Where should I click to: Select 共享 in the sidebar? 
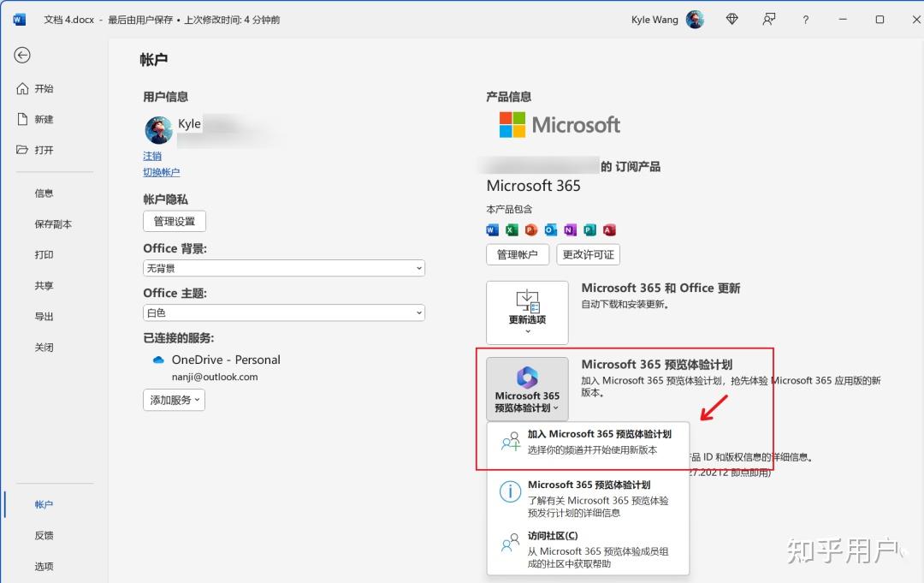coord(44,285)
